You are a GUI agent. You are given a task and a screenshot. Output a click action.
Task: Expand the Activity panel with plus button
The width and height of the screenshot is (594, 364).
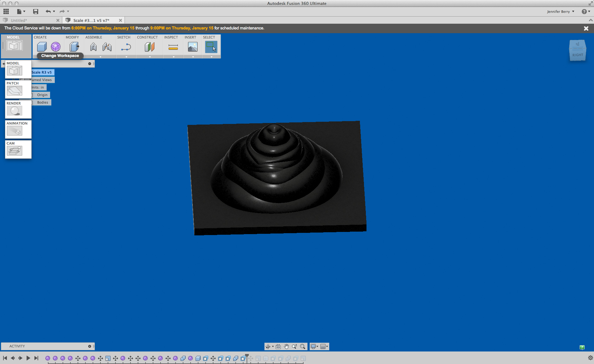point(90,346)
